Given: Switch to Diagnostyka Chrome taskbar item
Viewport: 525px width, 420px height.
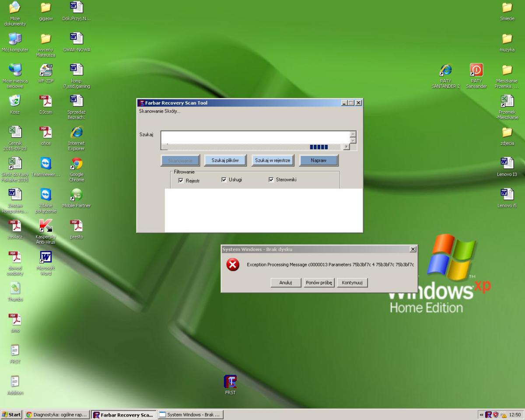Looking at the screenshot, I should pos(57,414).
